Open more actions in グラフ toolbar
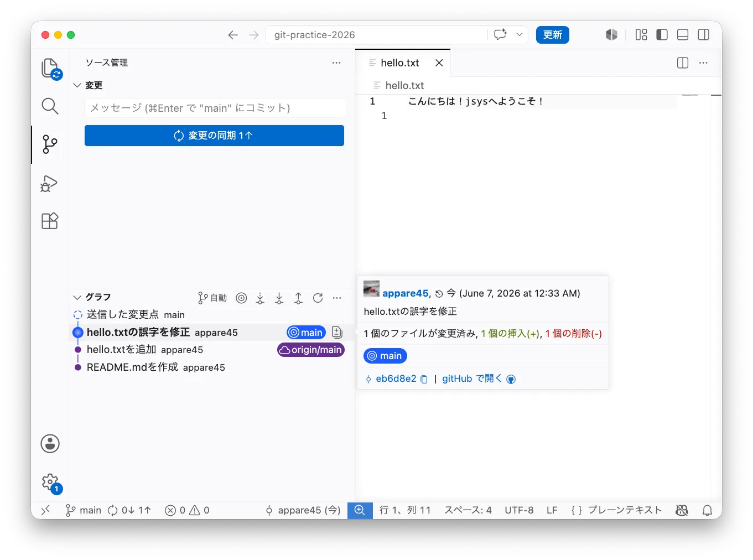Screen dimensions: 753x560 (337, 298)
